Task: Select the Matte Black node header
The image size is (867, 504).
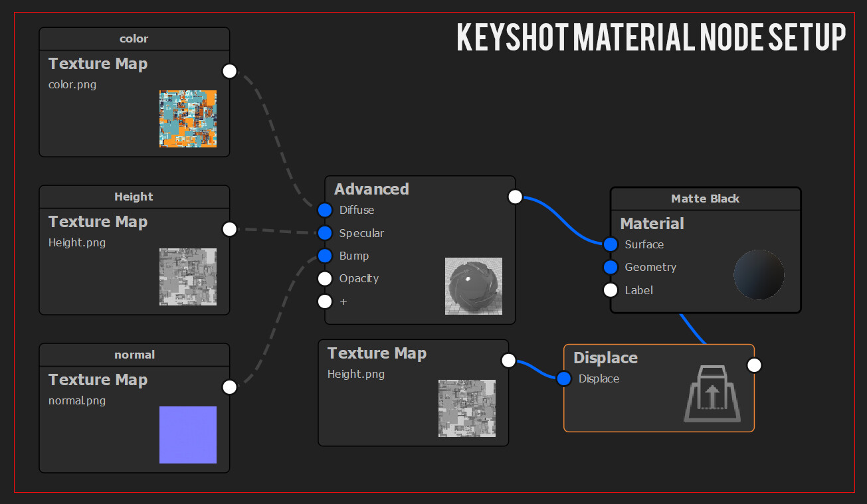Action: click(705, 199)
